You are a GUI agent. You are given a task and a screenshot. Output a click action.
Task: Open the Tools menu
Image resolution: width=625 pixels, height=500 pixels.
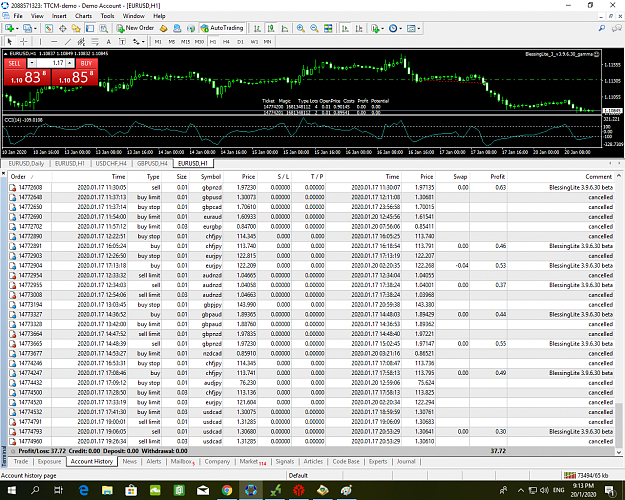[x=107, y=16]
